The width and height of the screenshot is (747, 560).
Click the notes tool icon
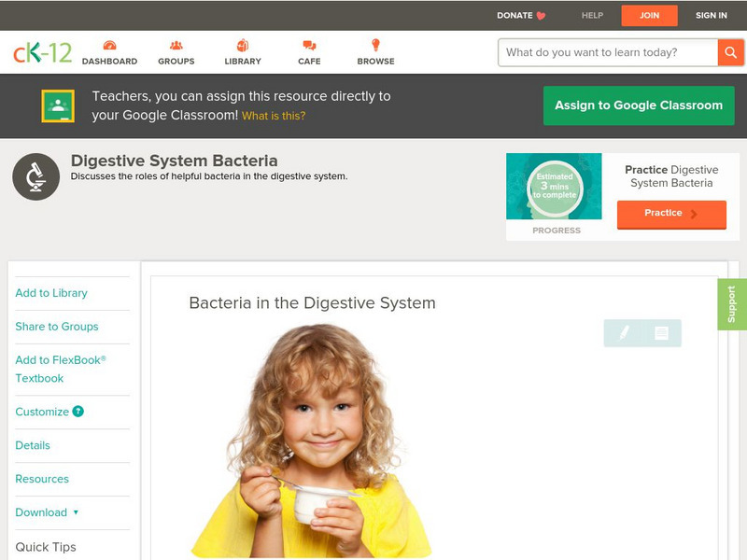(661, 333)
